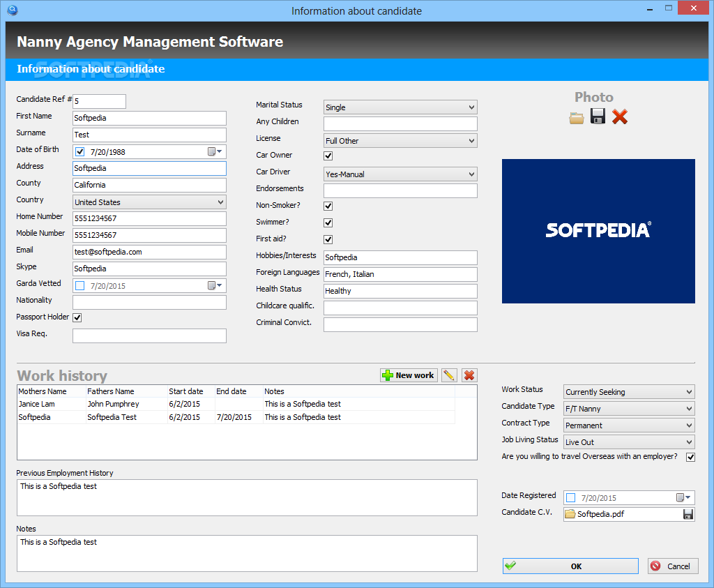Open the Country dropdown
Screen dimensions: 714x588
(x=149, y=202)
